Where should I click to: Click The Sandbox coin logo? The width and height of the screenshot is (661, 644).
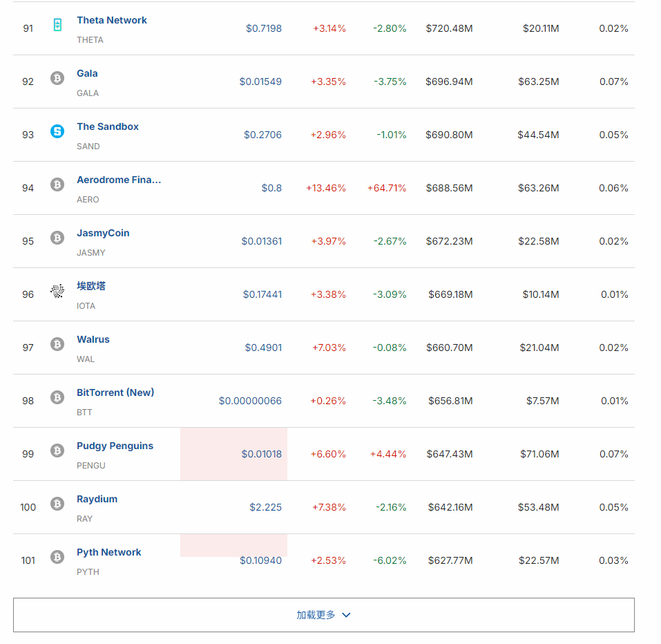pos(57,131)
